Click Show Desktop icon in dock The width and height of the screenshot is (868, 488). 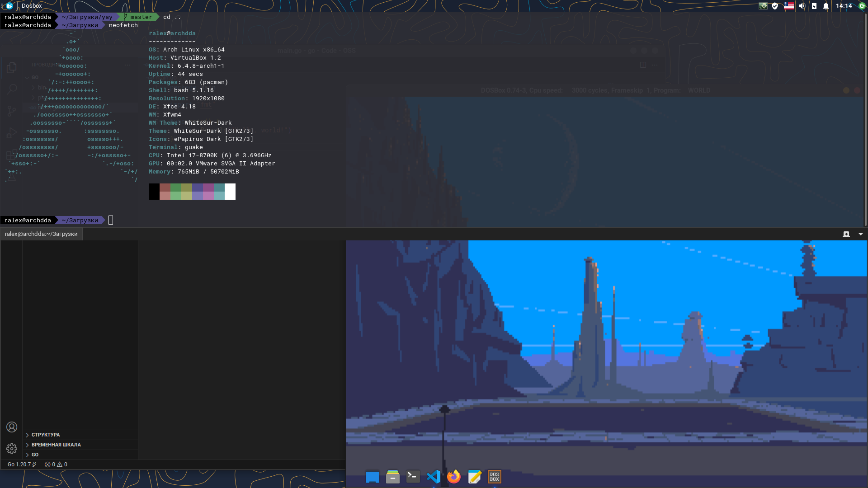point(373,477)
